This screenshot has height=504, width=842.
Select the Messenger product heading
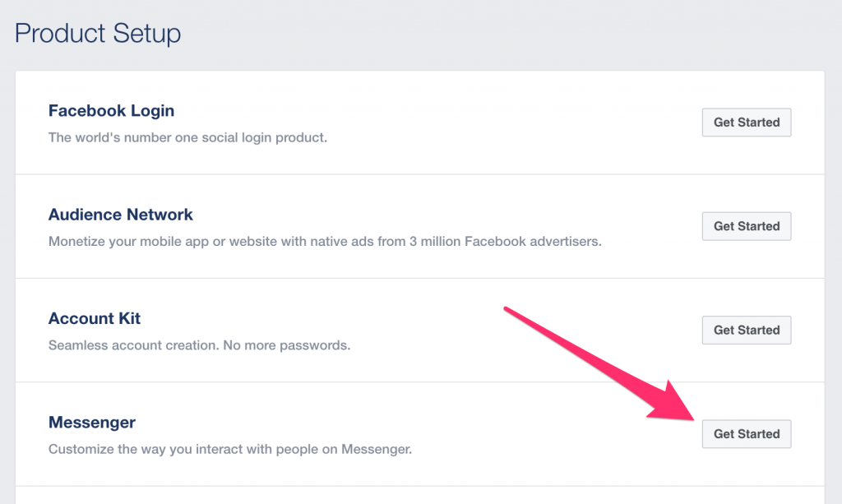(x=92, y=423)
